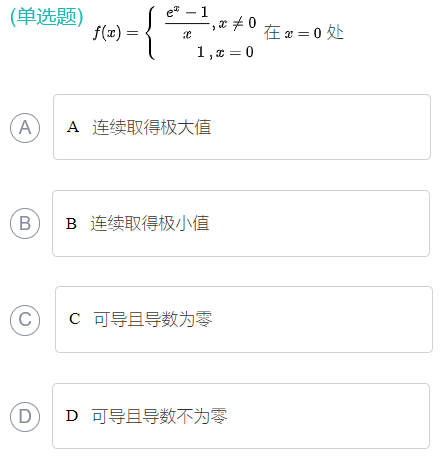This screenshot has width=443, height=458.
Task: Click the (单选题) question type label
Action: tap(47, 17)
